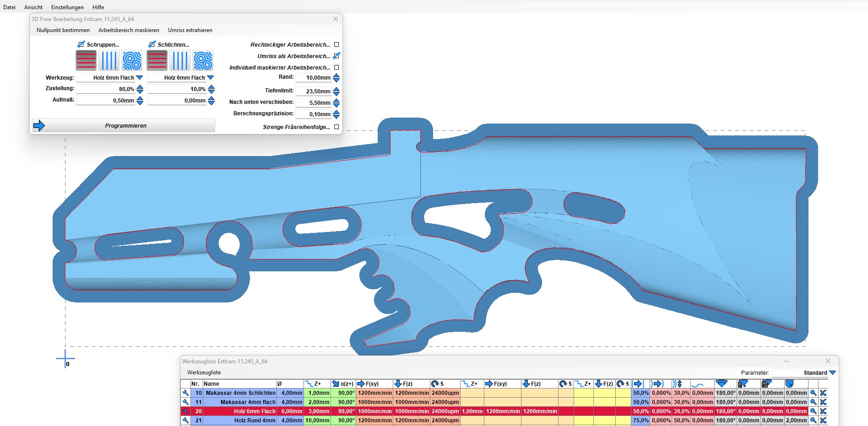Click wrench icon for Makassar 4mm Schlichten
This screenshot has height=426, width=868.
coord(185,393)
